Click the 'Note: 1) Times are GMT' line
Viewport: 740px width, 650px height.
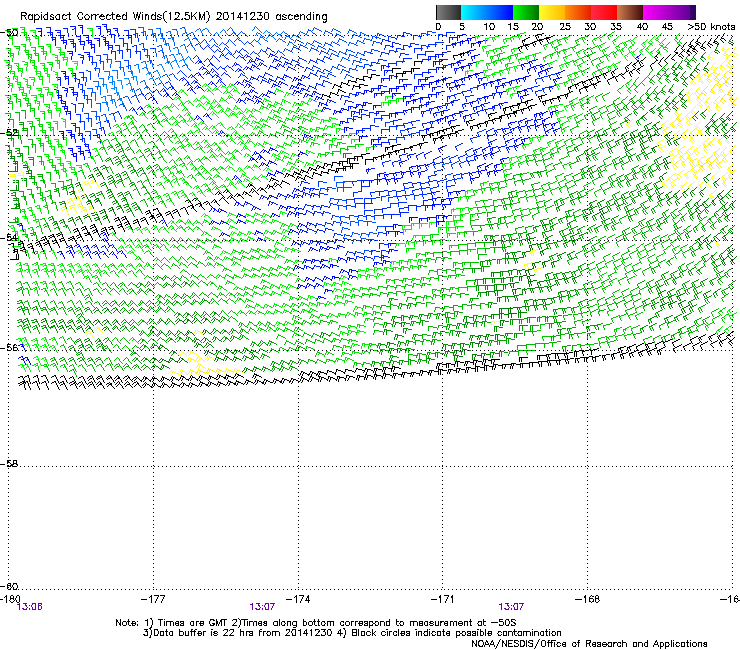315,623
